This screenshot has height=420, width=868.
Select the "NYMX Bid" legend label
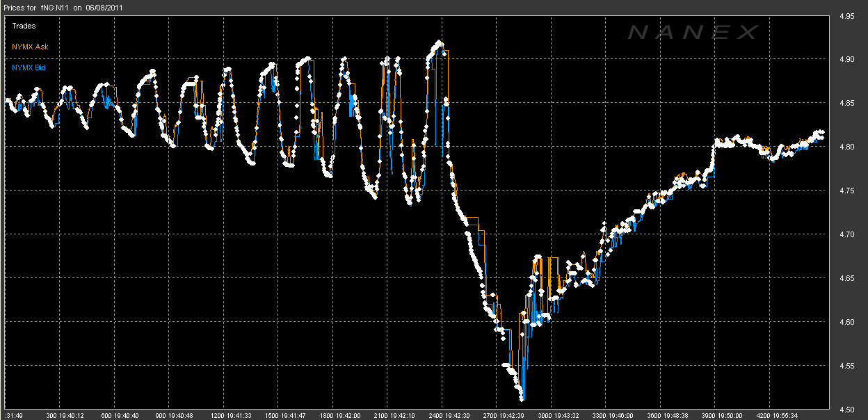tap(29, 68)
